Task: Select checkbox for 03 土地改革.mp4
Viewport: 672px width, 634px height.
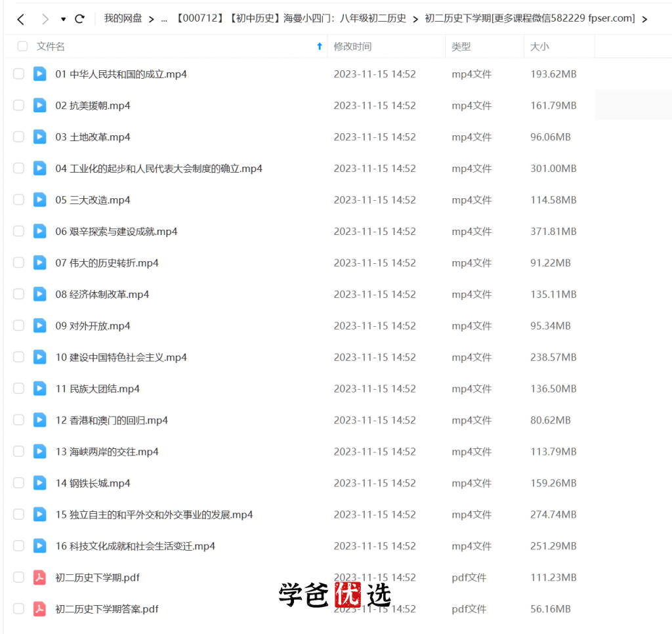Action: pyautogui.click(x=18, y=137)
